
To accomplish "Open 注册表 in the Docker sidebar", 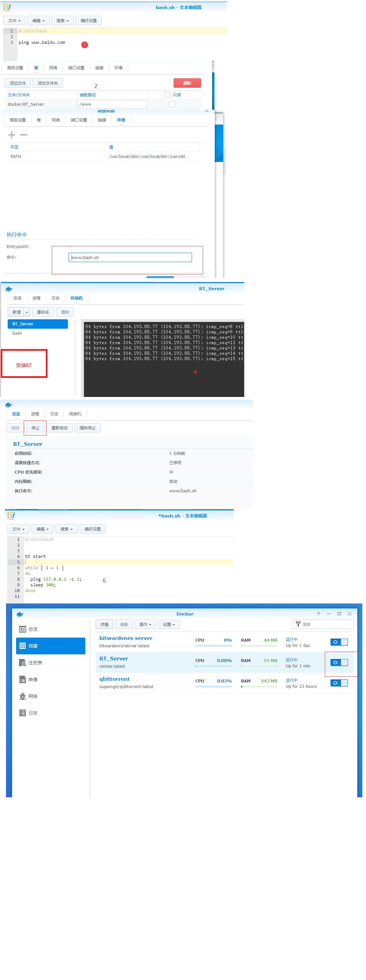I will point(51,663).
